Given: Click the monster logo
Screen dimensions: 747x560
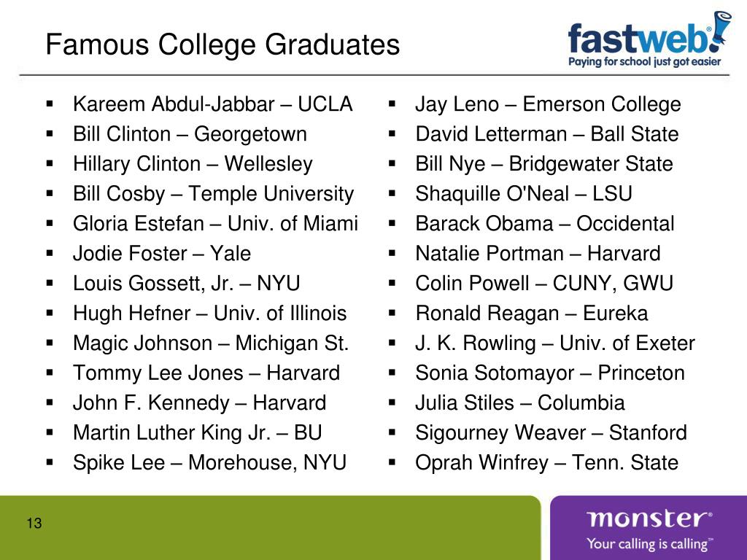Looking at the screenshot, I should [649, 518].
